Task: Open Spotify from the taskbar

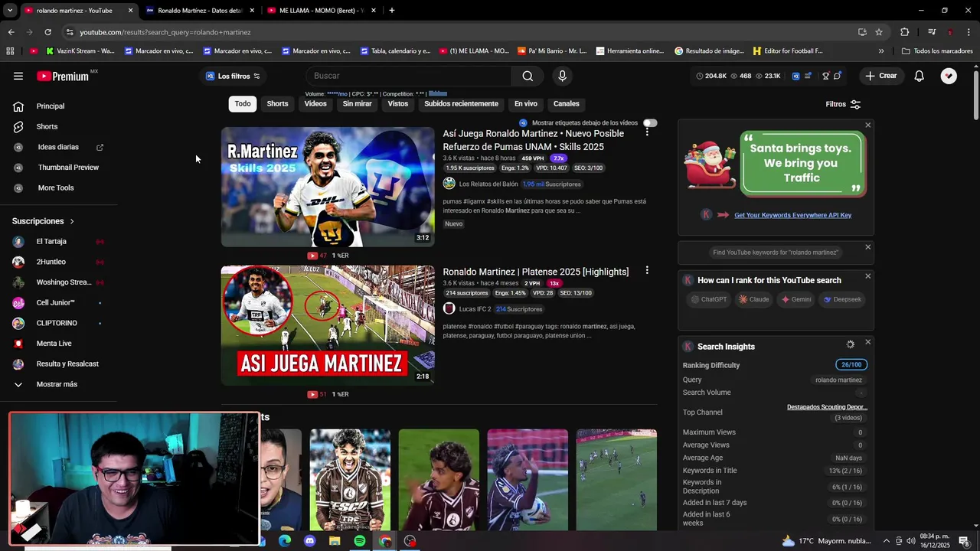Action: pos(360,541)
